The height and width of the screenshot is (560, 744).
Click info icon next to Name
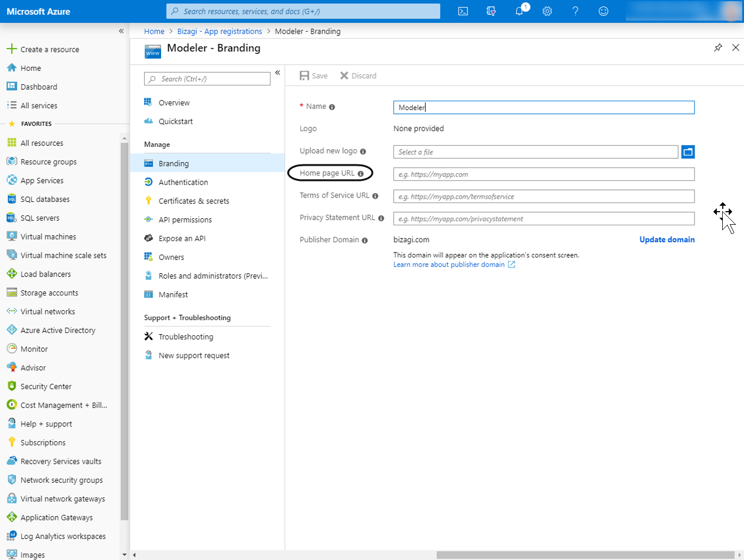pos(332,107)
